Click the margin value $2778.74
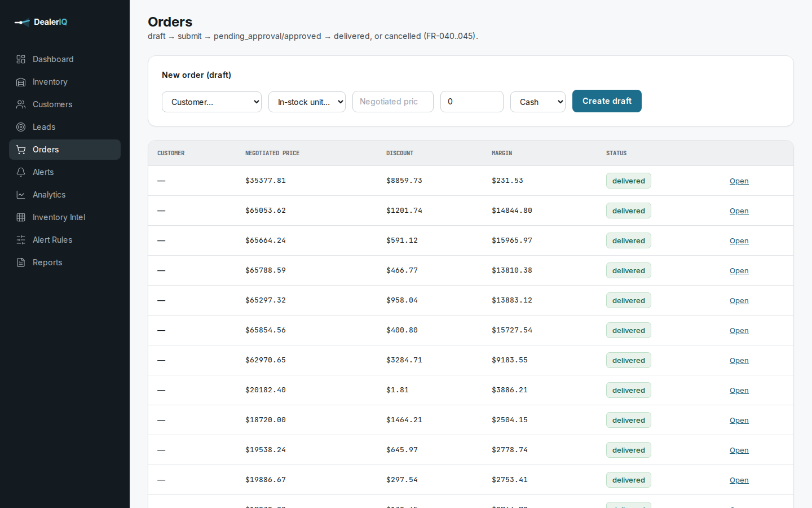The image size is (812, 508). [x=510, y=450]
